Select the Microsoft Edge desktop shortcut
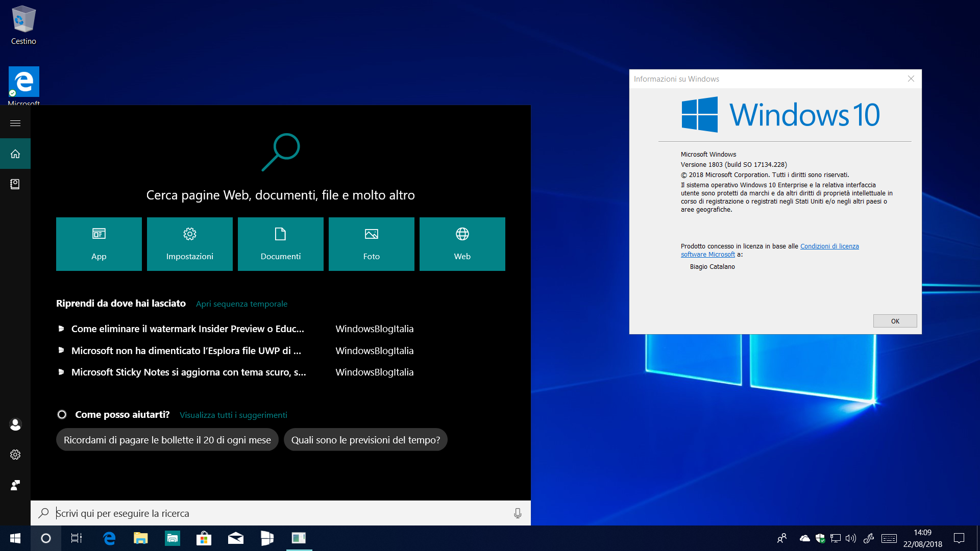 coord(23,86)
